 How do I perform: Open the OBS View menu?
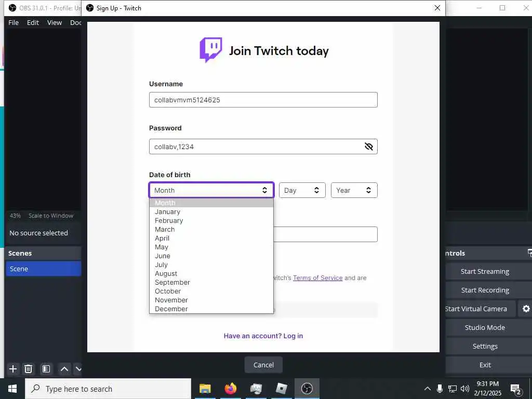point(54,22)
